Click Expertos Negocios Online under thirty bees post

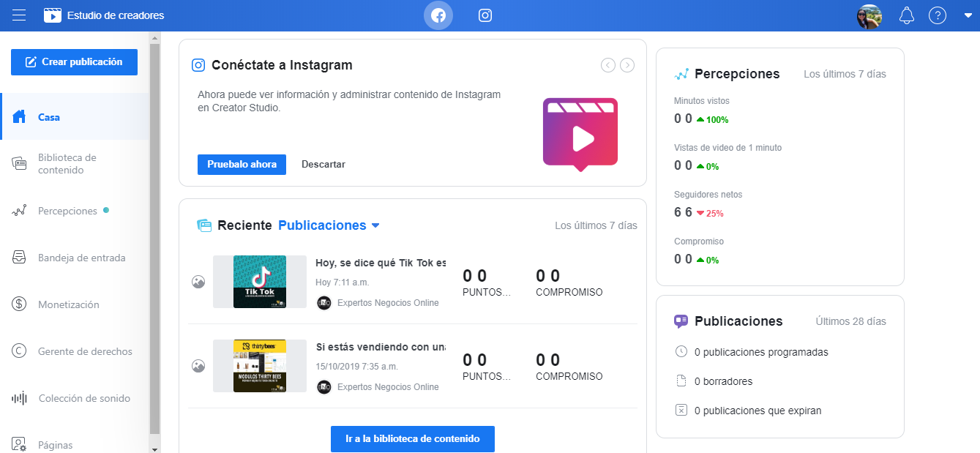coord(388,387)
